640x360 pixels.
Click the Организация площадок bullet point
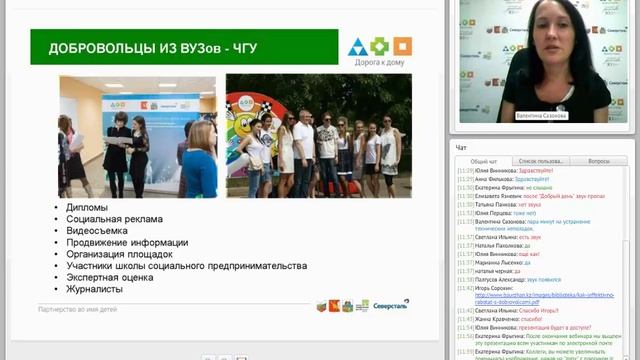coord(119,254)
